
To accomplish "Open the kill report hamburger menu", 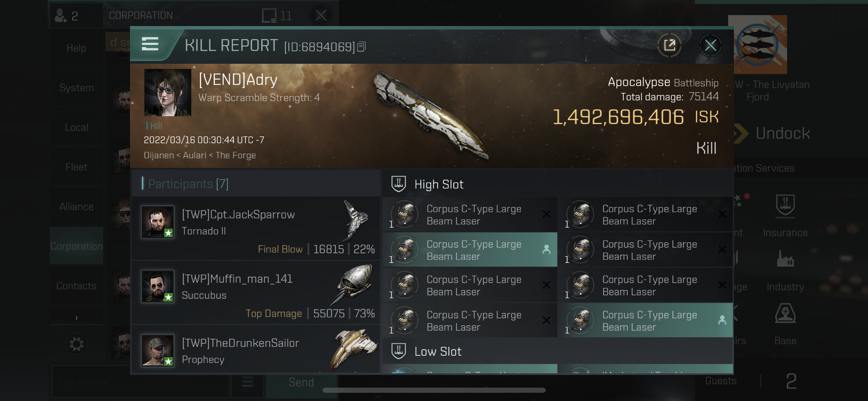I will [150, 44].
